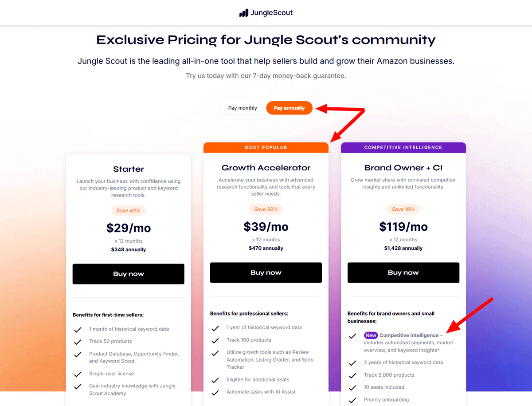
Task: Click 'Buy now' under Brand Owner + CI
Action: 403,272
